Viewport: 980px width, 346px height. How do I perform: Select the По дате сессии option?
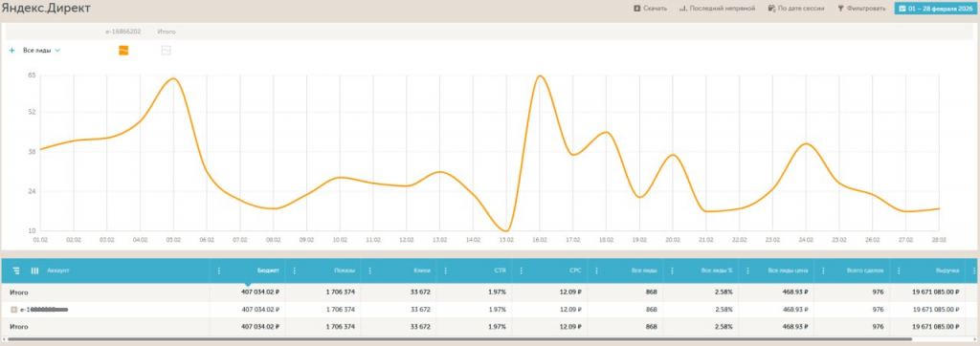pyautogui.click(x=796, y=9)
